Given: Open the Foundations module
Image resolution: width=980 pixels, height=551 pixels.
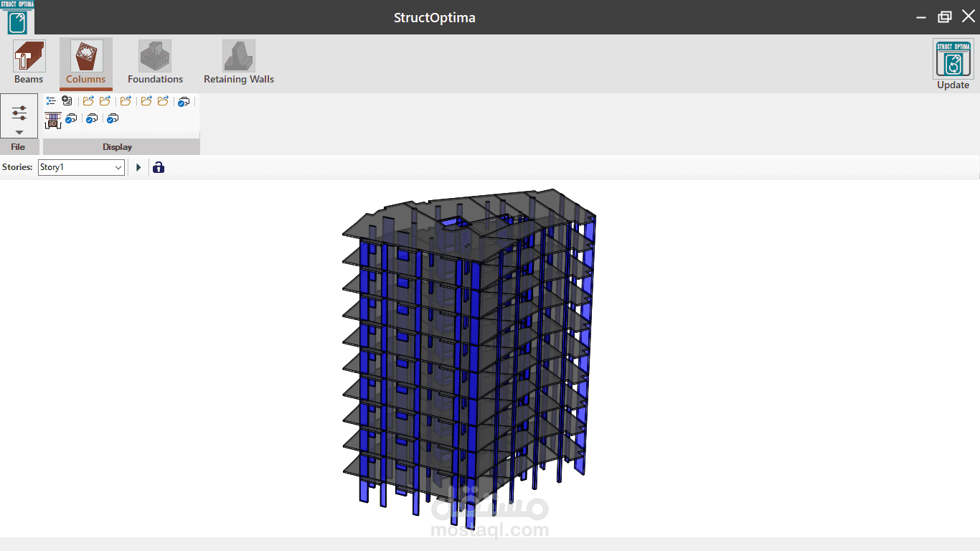Looking at the screenshot, I should click(155, 62).
